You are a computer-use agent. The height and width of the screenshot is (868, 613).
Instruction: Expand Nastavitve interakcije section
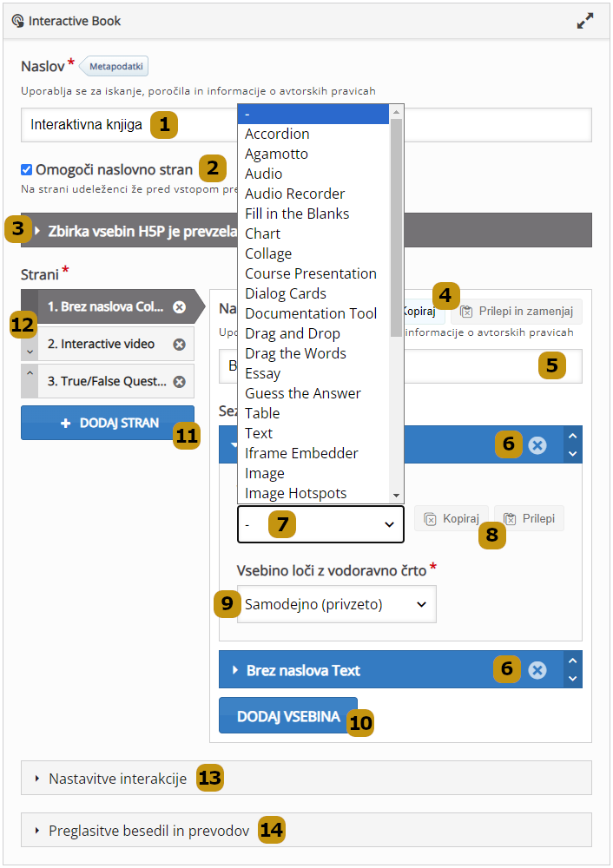click(x=117, y=779)
